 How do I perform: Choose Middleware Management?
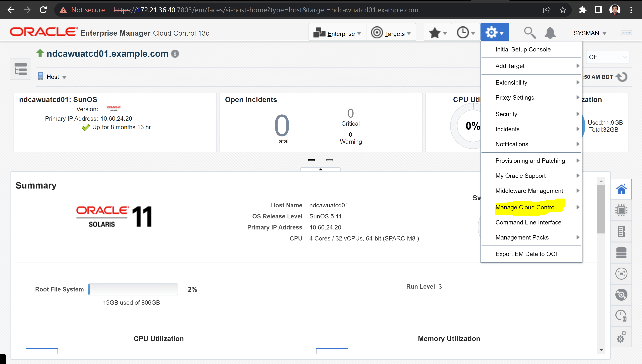[x=531, y=191]
